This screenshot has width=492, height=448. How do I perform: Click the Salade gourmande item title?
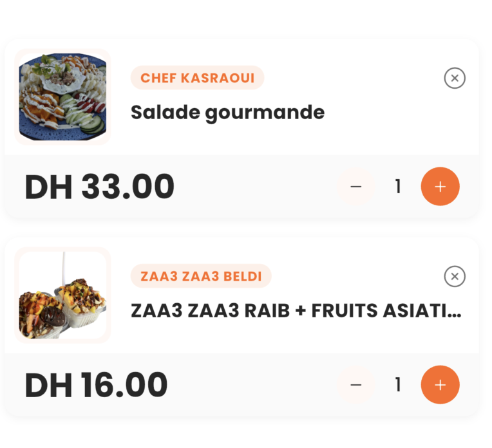(x=227, y=113)
